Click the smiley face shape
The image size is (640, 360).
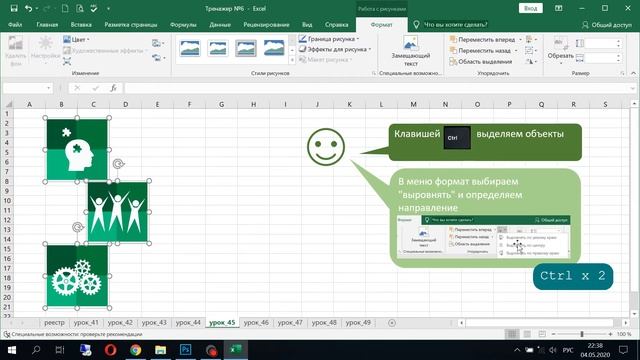(326, 147)
